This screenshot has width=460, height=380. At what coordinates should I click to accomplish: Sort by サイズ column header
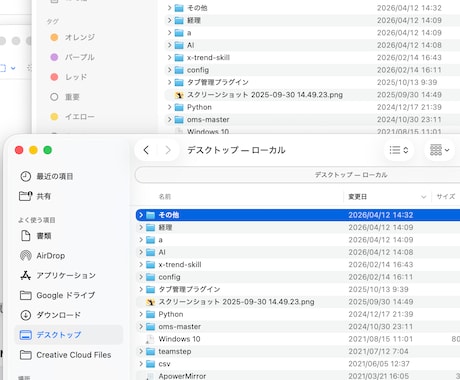click(x=446, y=197)
